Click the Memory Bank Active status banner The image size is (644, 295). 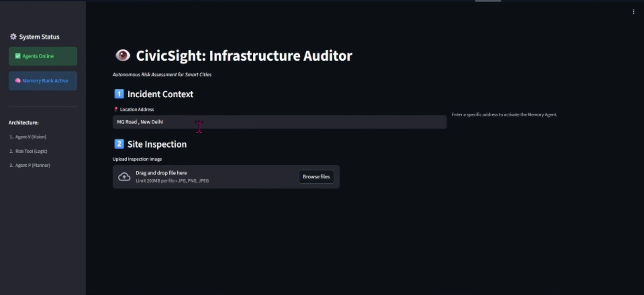tap(43, 81)
